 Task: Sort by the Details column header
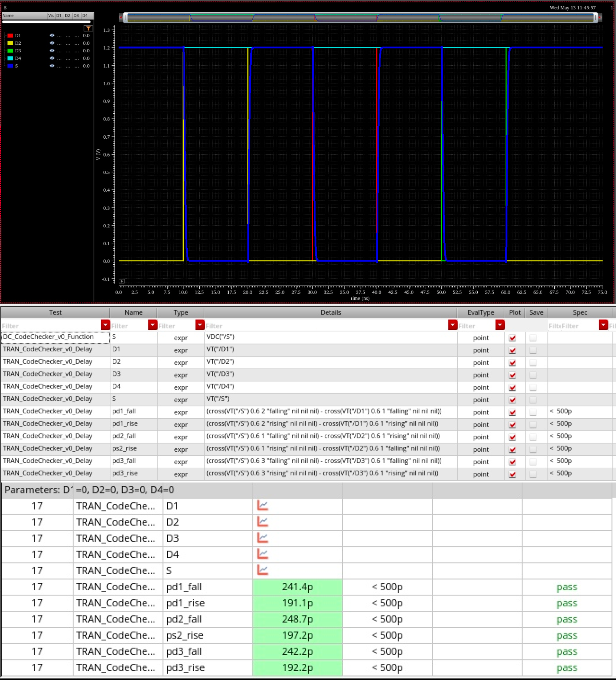(x=331, y=312)
